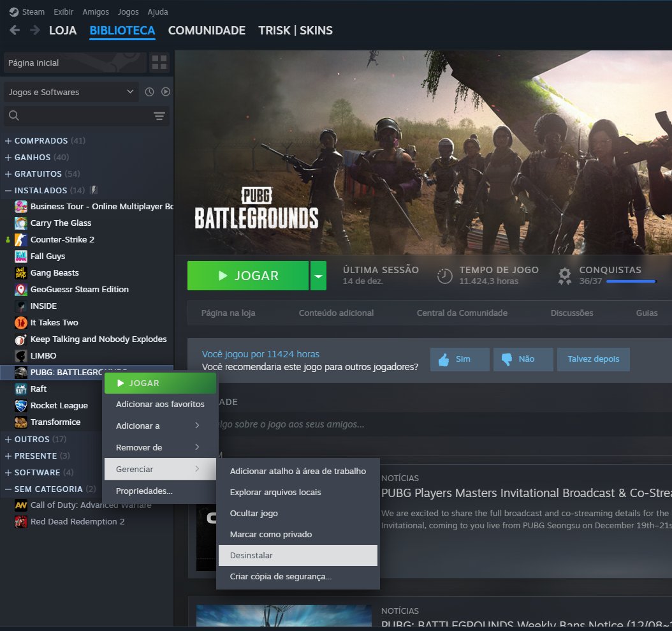Open the Adicionar a submenu

tap(160, 426)
